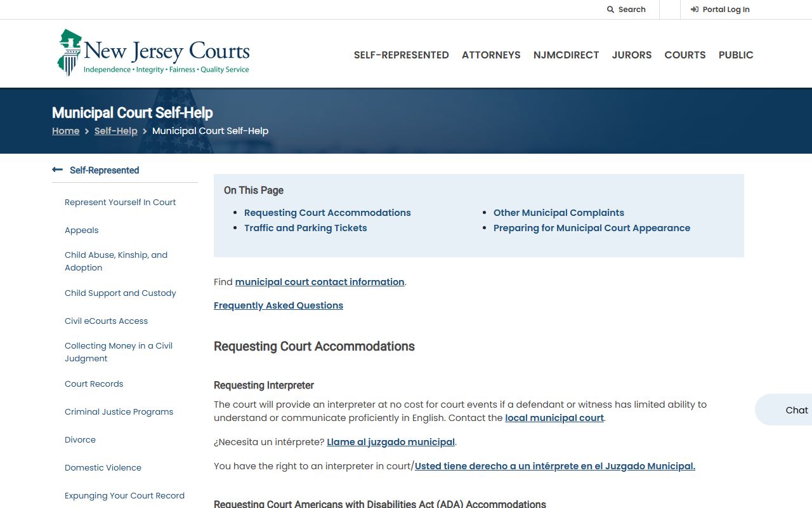Click the Municipal Court Self-Help page title
The width and height of the screenshot is (812, 508).
(x=133, y=113)
